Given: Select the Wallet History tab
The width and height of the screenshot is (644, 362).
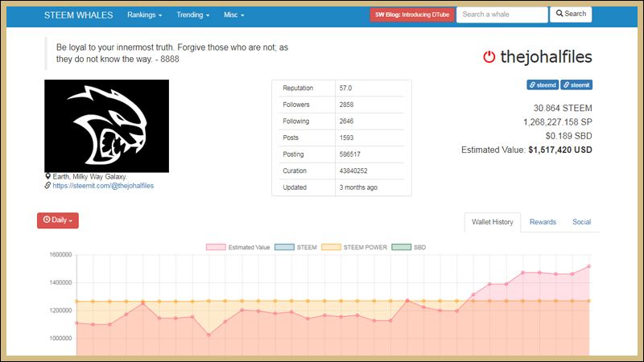Looking at the screenshot, I should point(493,222).
